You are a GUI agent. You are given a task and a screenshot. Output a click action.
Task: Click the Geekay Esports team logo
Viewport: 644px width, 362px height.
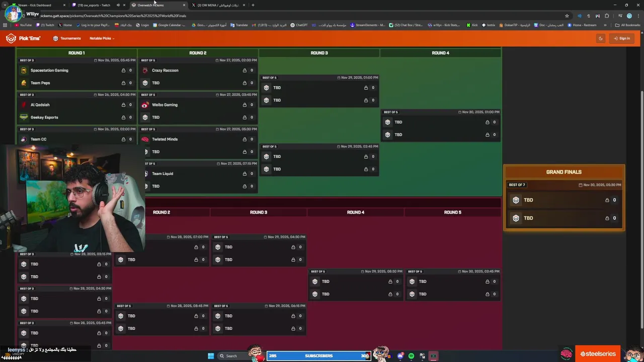pos(24,117)
